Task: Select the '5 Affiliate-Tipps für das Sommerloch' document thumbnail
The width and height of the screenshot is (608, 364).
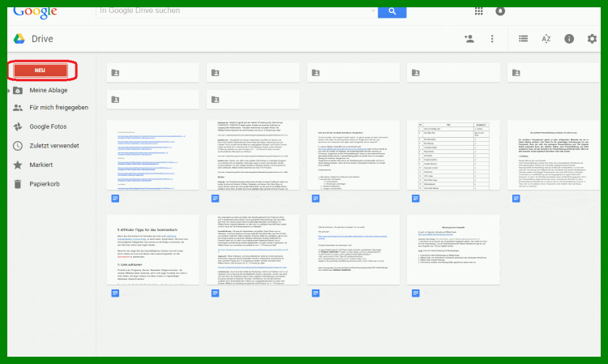Action: [x=152, y=250]
